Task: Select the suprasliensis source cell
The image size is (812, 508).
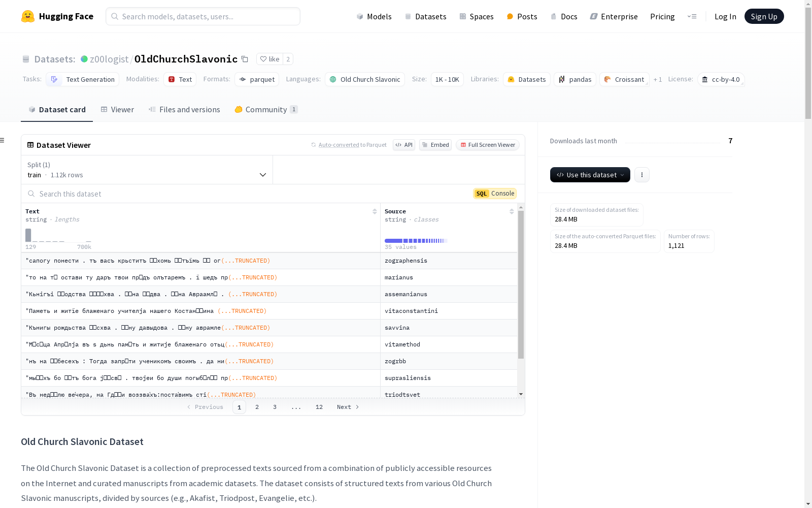Action: point(449,378)
